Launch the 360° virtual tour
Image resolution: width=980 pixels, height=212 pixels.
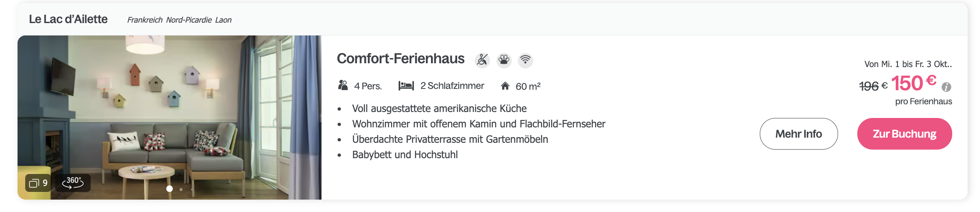pyautogui.click(x=73, y=183)
